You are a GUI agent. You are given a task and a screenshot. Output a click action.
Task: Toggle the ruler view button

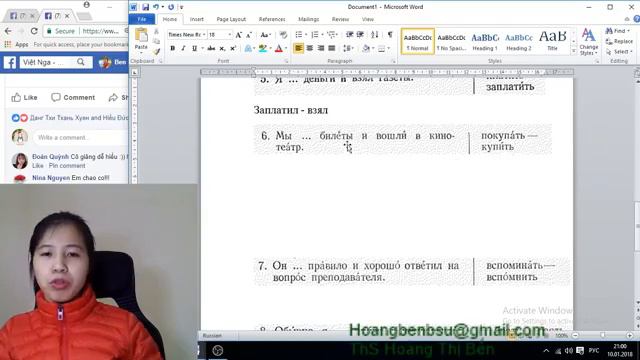[x=636, y=73]
